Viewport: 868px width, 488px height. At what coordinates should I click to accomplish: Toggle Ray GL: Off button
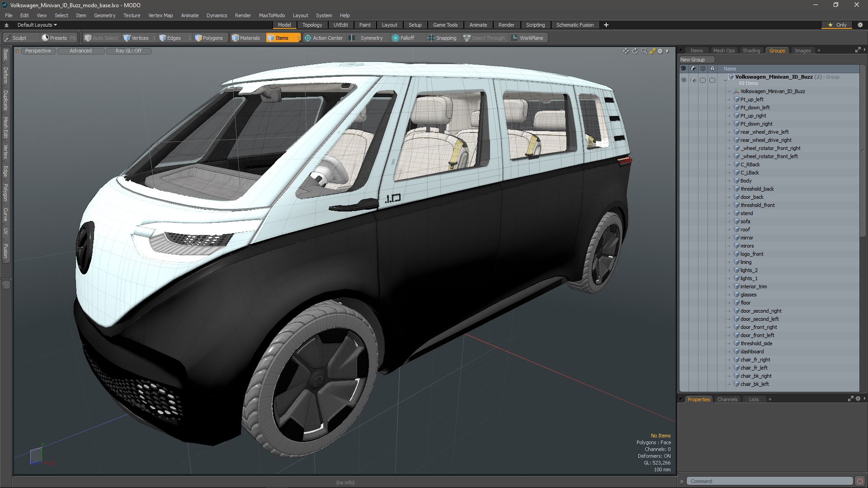pyautogui.click(x=128, y=51)
